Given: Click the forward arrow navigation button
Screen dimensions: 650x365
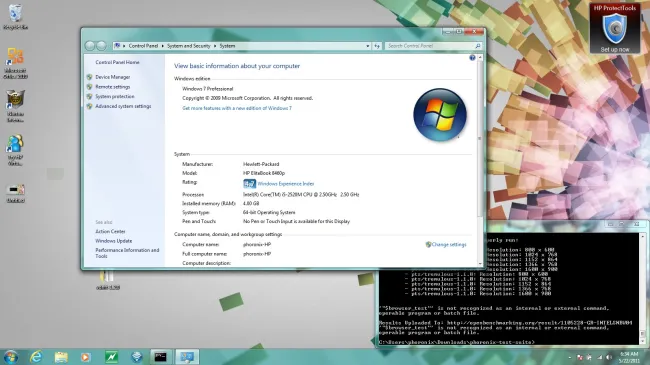Looking at the screenshot, I should click(x=101, y=46).
